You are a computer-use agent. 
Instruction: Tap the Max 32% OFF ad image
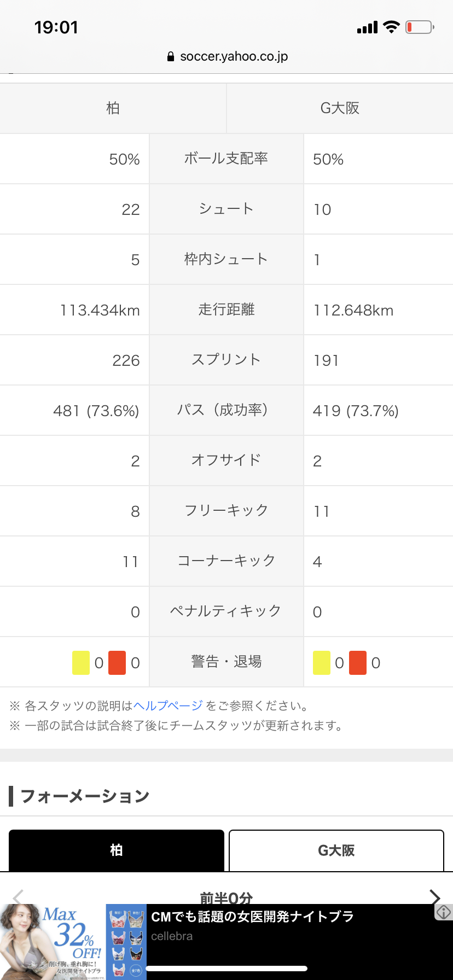click(53, 942)
